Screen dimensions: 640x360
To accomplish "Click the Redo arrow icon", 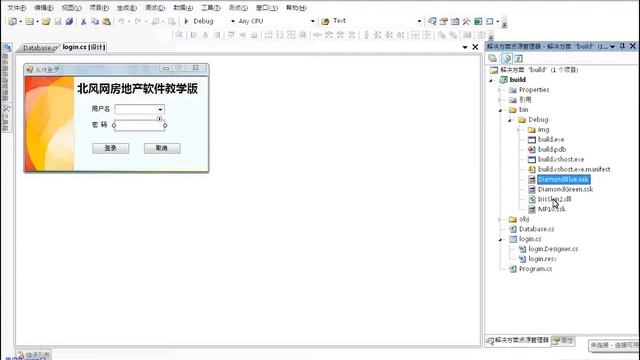I will click(138, 21).
